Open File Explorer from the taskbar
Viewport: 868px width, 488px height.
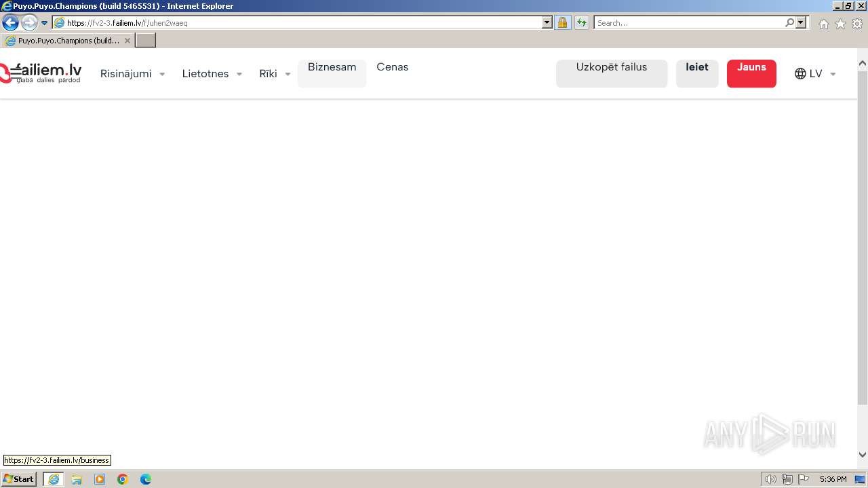[x=77, y=479]
